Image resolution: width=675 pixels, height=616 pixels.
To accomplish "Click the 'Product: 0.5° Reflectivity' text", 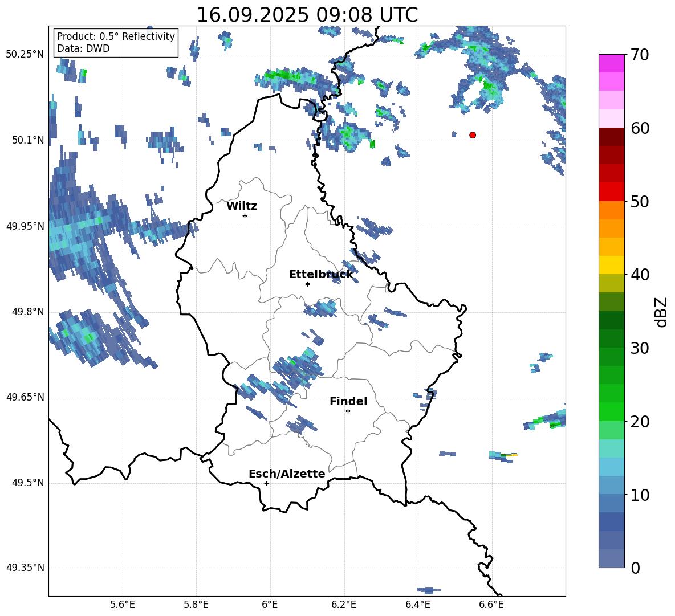I will 116,36.
